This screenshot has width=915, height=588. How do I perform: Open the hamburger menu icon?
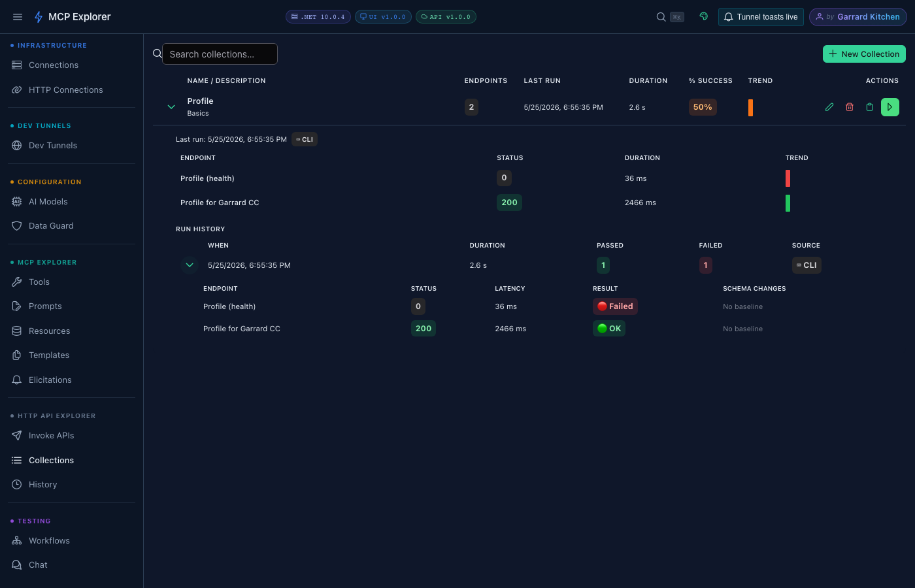click(x=18, y=17)
